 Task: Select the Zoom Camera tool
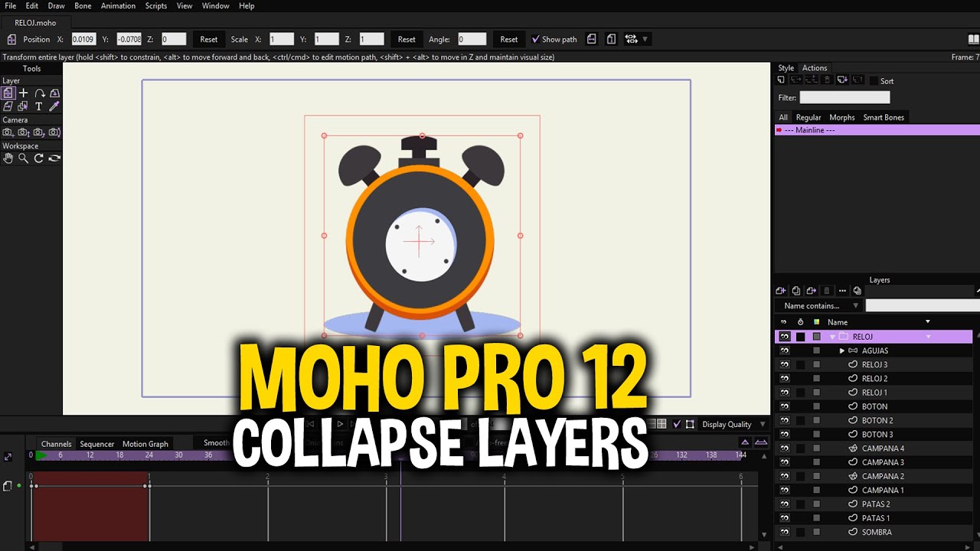(23, 132)
